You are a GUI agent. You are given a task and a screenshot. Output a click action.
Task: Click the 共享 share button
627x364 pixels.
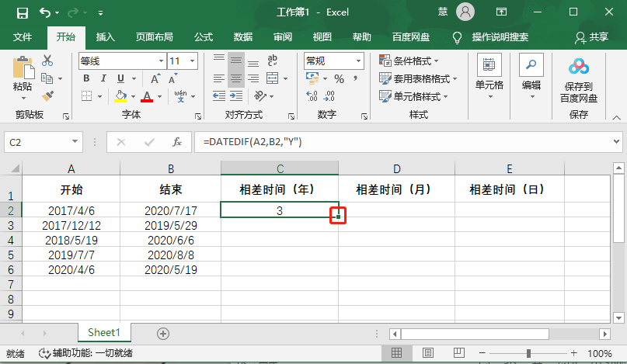point(592,36)
